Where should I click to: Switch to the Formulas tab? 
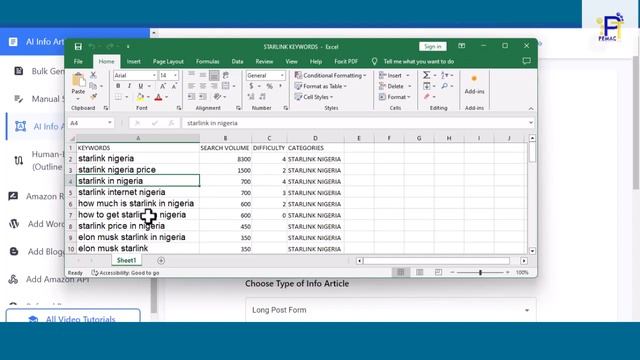pos(207,62)
